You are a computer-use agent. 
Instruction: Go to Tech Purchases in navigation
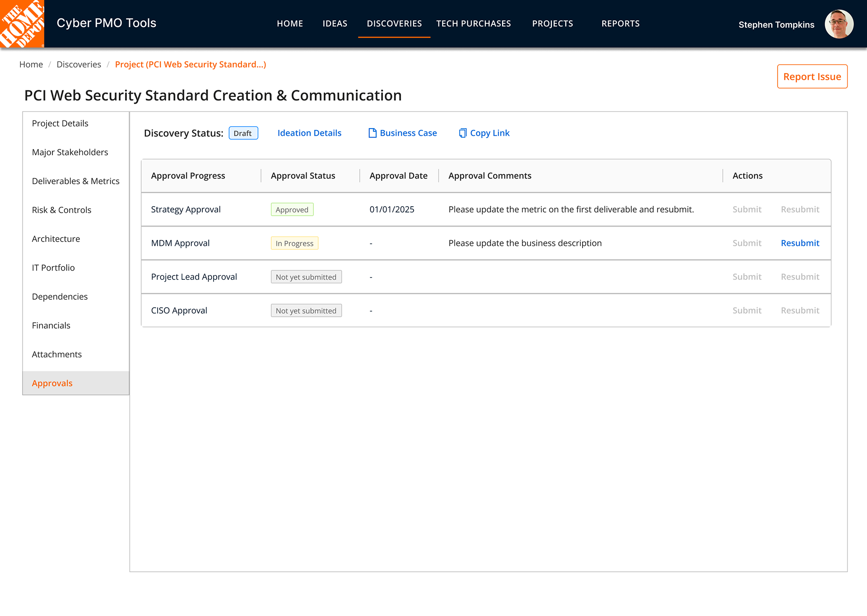(x=473, y=23)
